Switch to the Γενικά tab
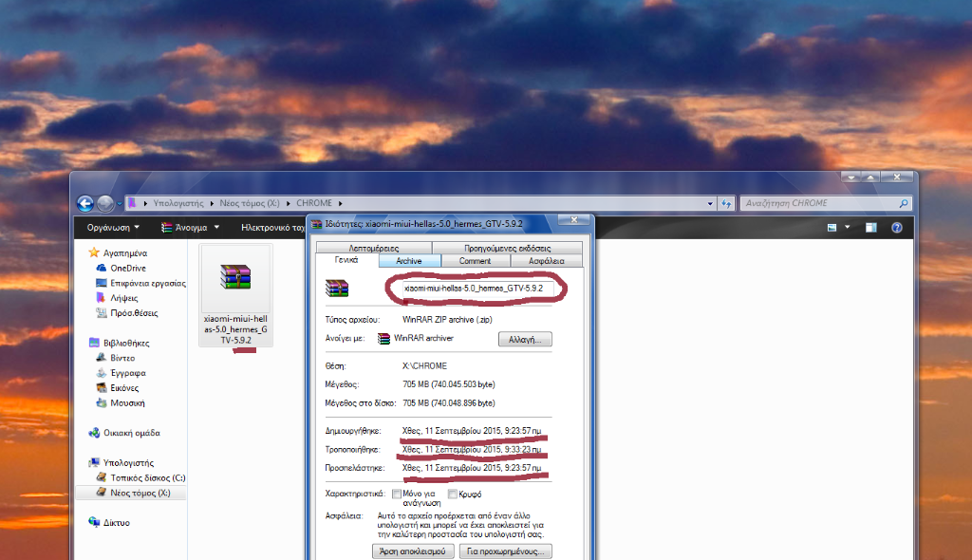Screen dimensions: 972x560 pos(346,260)
